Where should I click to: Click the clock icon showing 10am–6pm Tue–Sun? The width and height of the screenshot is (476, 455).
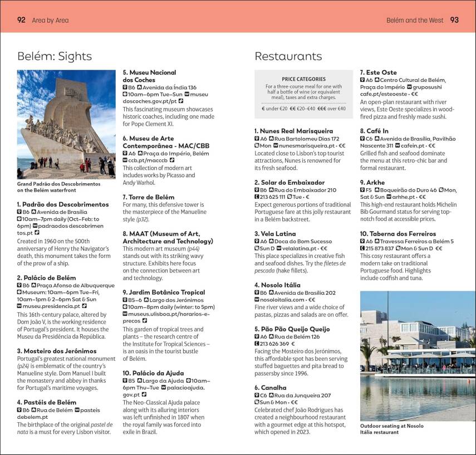click(125, 95)
